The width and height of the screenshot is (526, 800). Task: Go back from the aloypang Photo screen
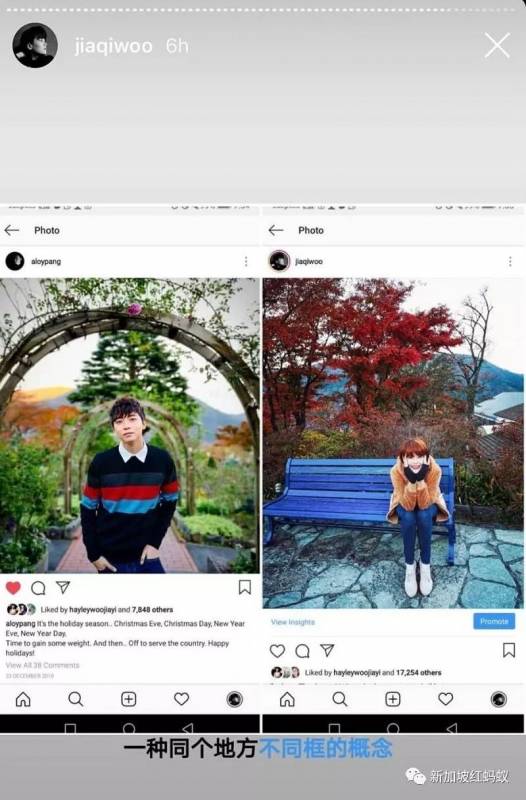click(12, 231)
